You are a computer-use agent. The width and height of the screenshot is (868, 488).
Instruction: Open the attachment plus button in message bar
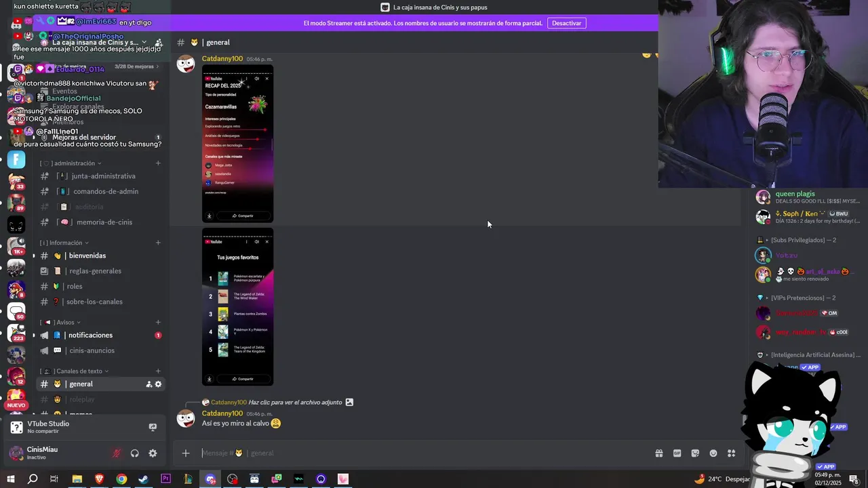pos(186,453)
